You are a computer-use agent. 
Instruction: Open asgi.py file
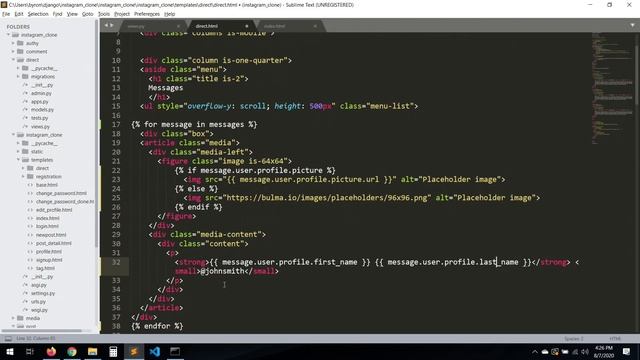click(x=39, y=285)
